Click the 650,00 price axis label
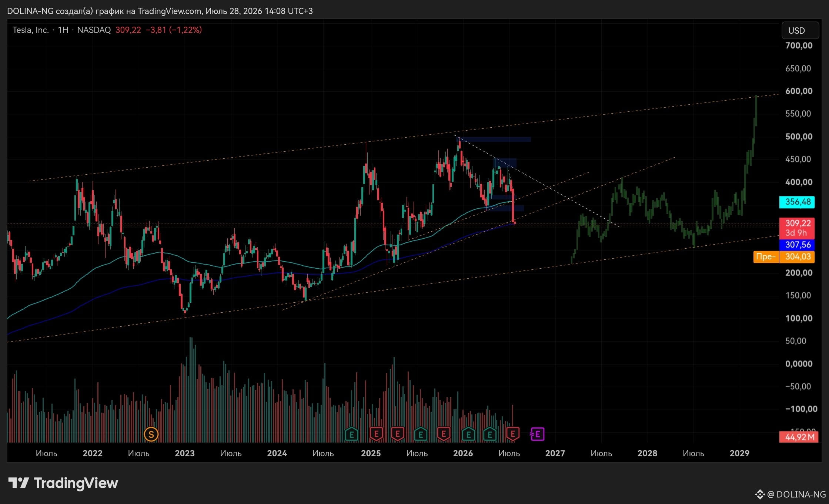 pos(798,68)
